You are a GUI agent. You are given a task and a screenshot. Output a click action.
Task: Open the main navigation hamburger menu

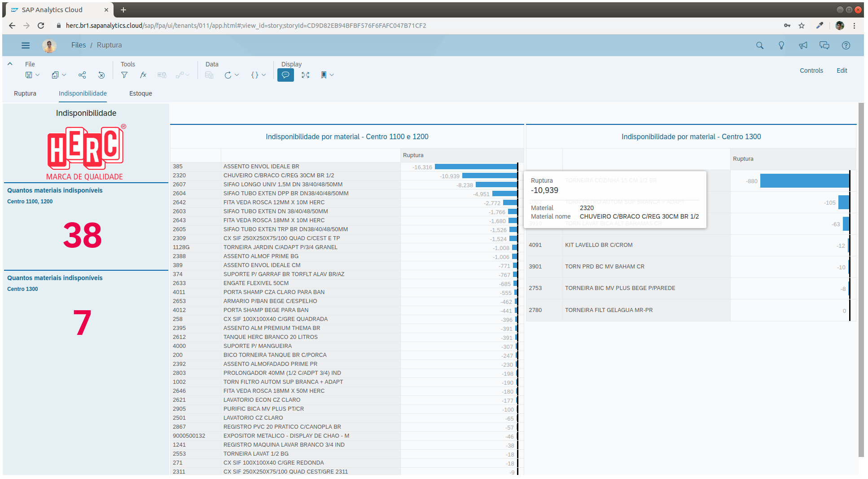[26, 45]
